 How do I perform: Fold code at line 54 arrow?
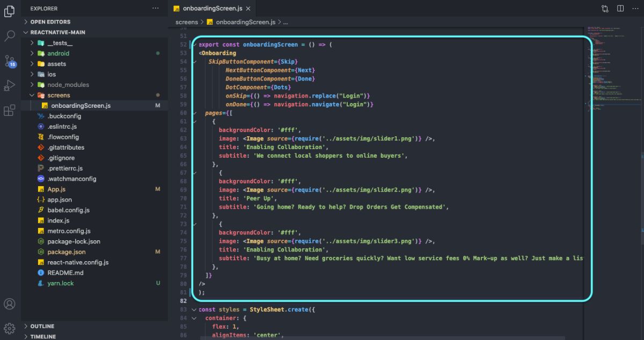[194, 62]
